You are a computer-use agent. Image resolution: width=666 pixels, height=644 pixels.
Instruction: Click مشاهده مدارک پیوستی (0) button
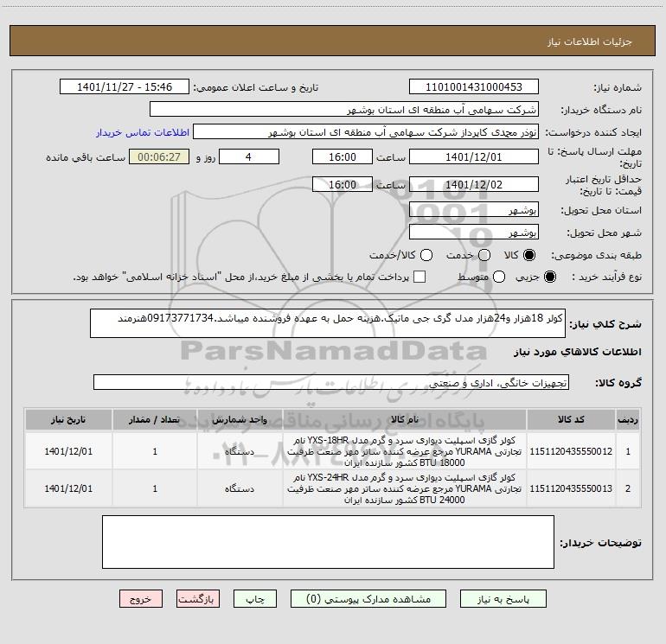tap(368, 599)
